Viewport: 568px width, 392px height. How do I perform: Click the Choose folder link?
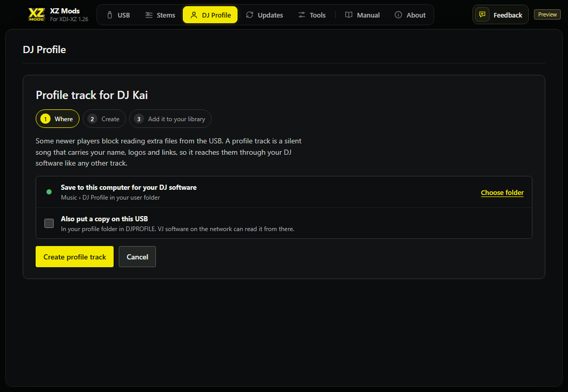tap(502, 192)
